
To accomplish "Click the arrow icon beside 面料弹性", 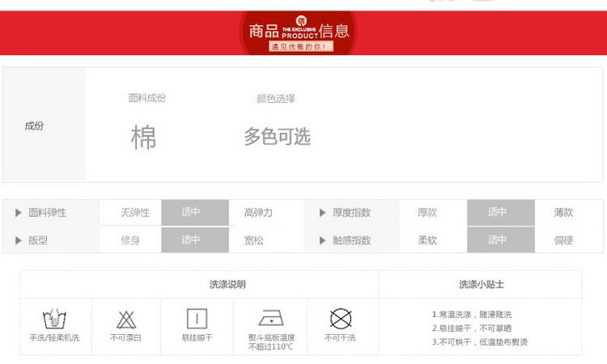I will click(19, 213).
